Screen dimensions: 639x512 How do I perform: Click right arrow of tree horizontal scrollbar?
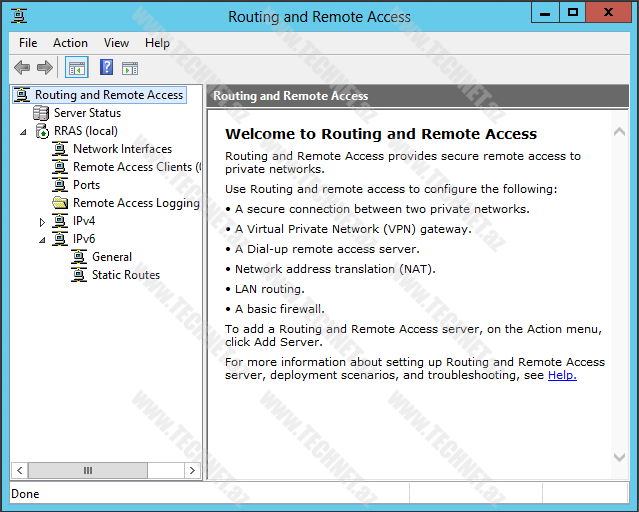click(x=192, y=470)
